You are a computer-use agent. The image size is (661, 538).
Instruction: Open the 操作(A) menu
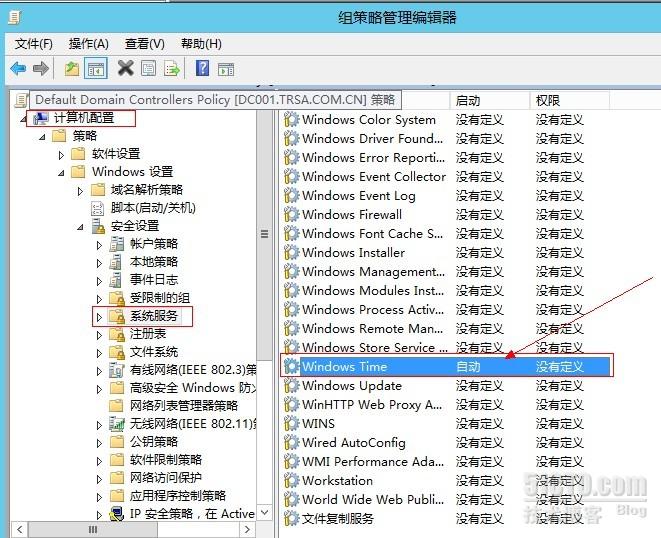tap(89, 44)
